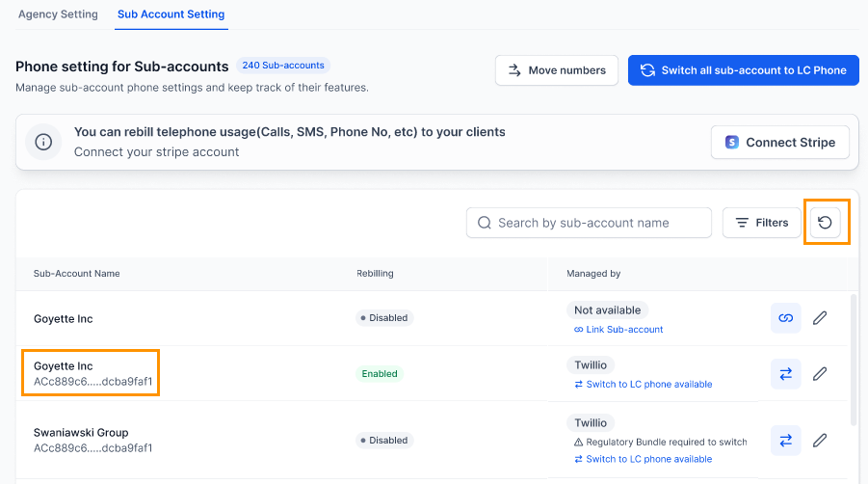
Task: Select the Sub Account Setting tab
Action: 171,14
